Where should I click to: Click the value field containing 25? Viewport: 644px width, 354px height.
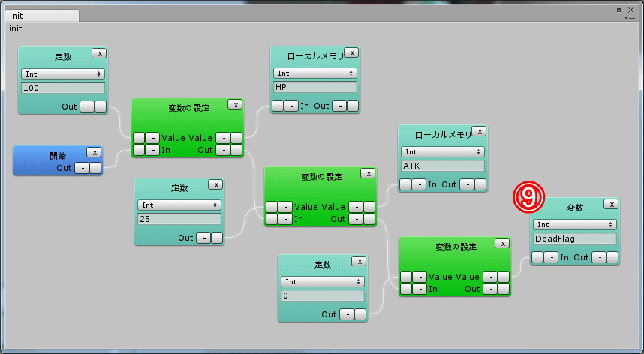(179, 219)
